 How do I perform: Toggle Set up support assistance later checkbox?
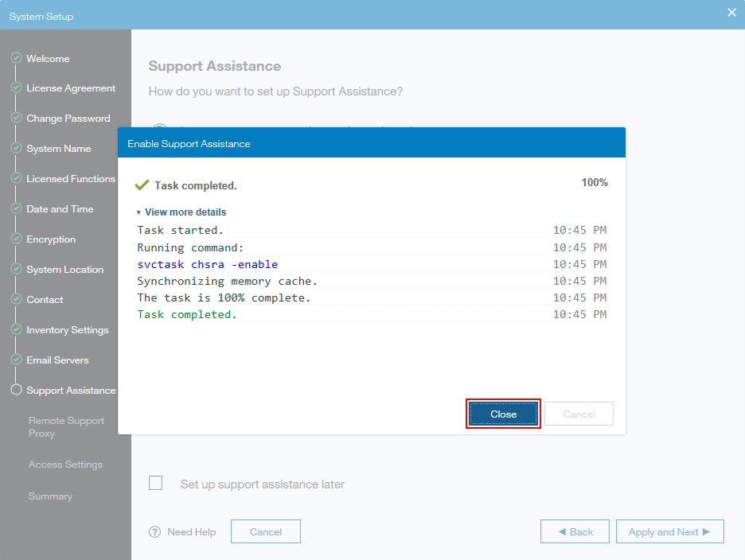tap(156, 484)
